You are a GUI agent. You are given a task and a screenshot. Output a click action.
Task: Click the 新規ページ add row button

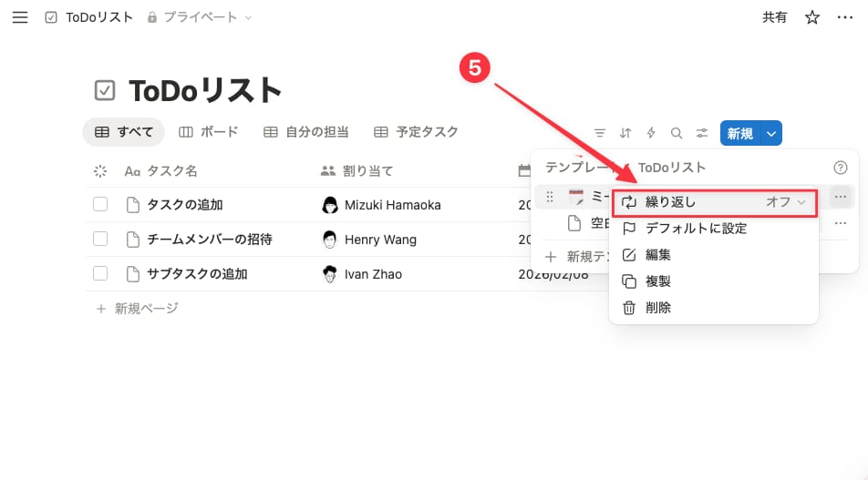click(x=138, y=309)
